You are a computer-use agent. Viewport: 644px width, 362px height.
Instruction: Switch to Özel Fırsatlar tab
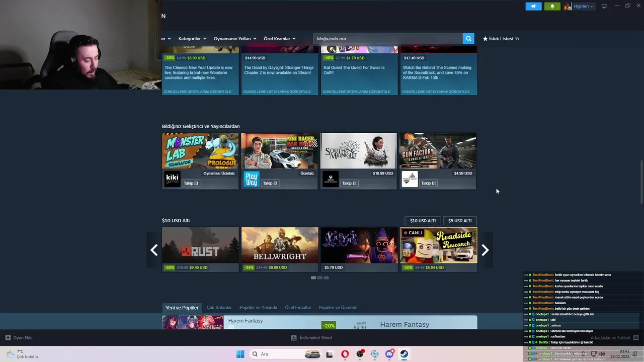[298, 308]
